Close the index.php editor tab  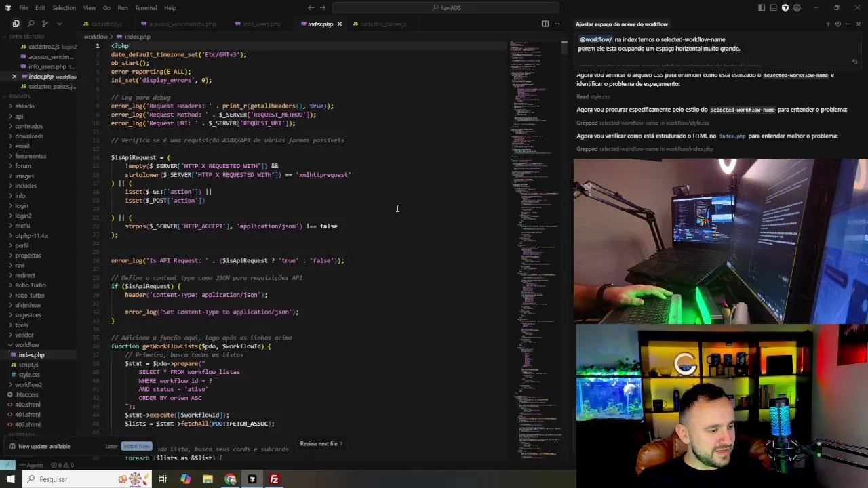pyautogui.click(x=340, y=24)
